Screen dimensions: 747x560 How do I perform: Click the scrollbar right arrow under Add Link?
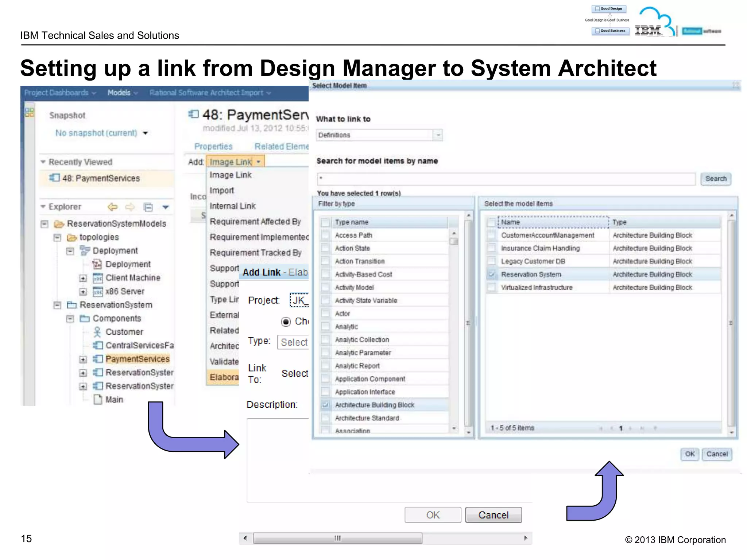526,538
